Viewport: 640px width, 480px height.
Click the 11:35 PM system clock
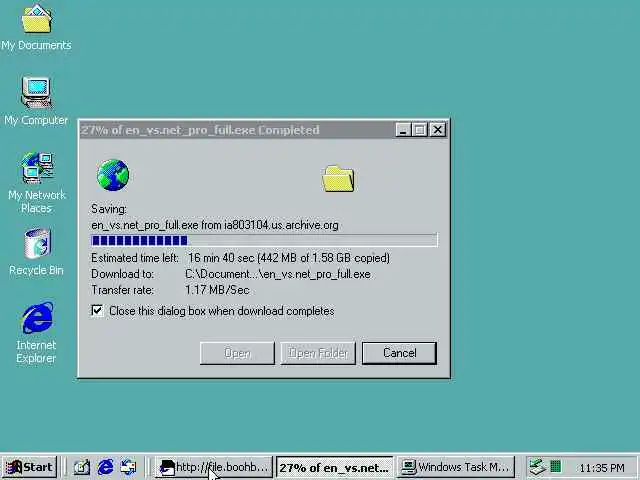pos(602,468)
